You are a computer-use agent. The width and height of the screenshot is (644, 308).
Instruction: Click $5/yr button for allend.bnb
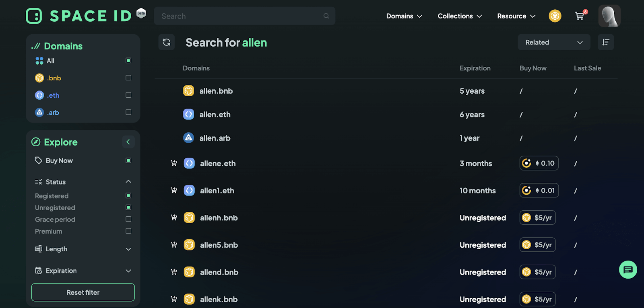(537, 272)
